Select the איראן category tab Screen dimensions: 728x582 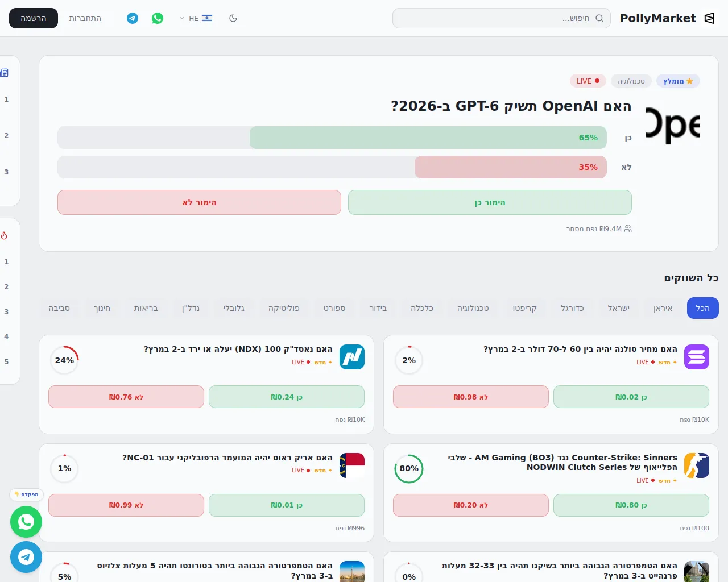click(663, 308)
